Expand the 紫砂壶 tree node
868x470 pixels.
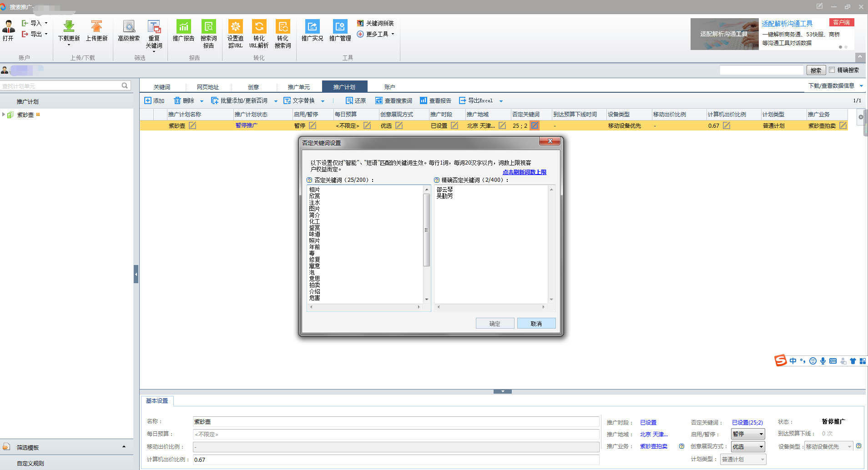4,115
